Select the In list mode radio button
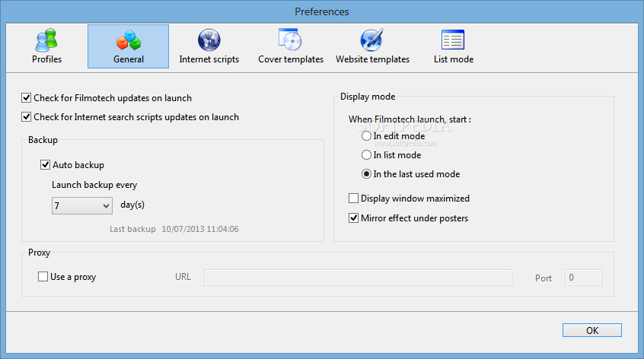Screen dimensions: 644x359 pos(366,154)
